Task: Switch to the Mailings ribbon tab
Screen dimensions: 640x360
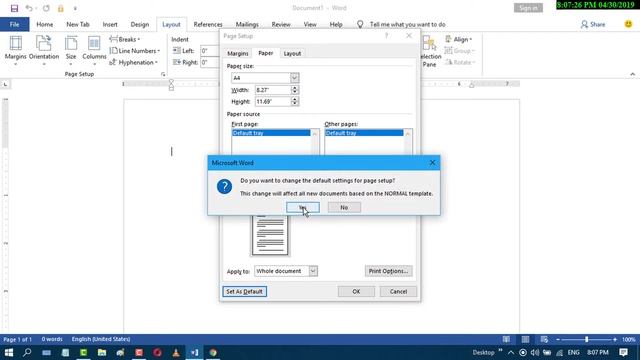Action: coord(247,24)
